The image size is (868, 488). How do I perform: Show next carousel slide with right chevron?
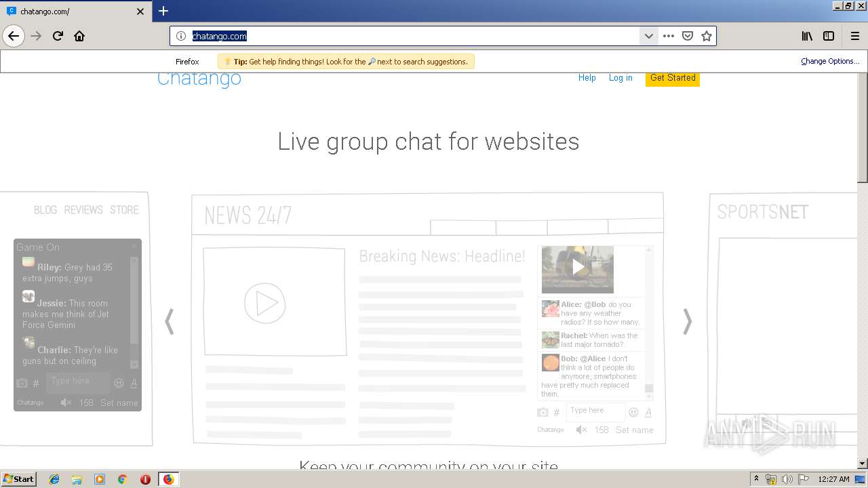688,321
